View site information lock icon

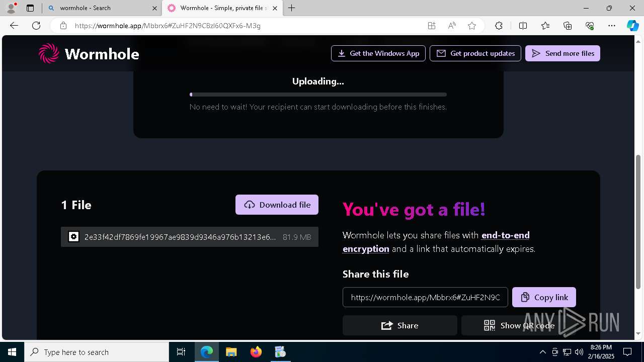tap(63, 26)
